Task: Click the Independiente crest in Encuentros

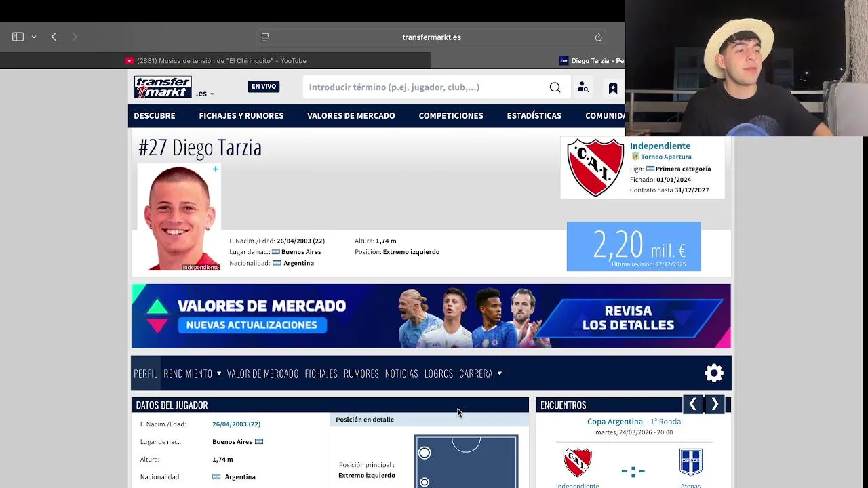Action: 578,463
